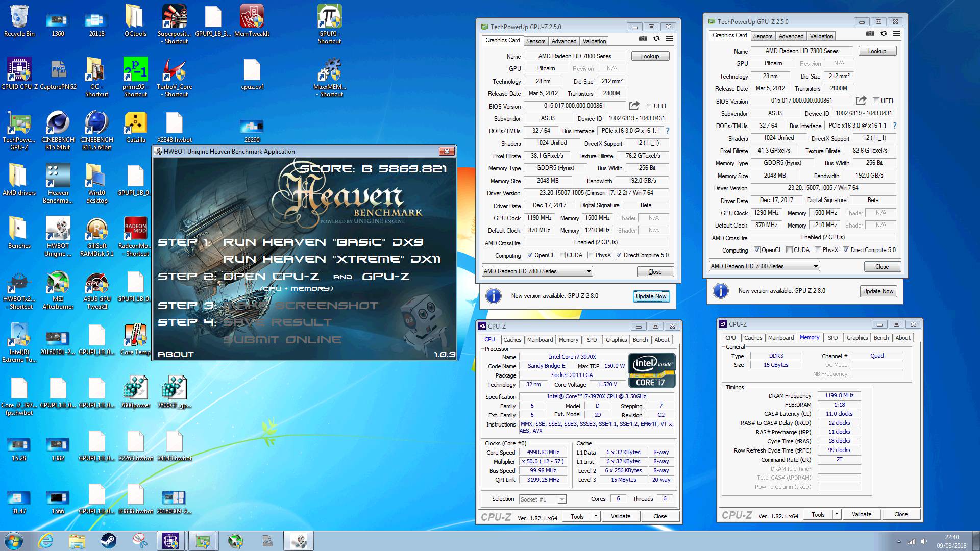The height and width of the screenshot is (551, 980).
Task: Toggle the PhysX checkbox in left GPU-Z
Action: click(x=591, y=255)
